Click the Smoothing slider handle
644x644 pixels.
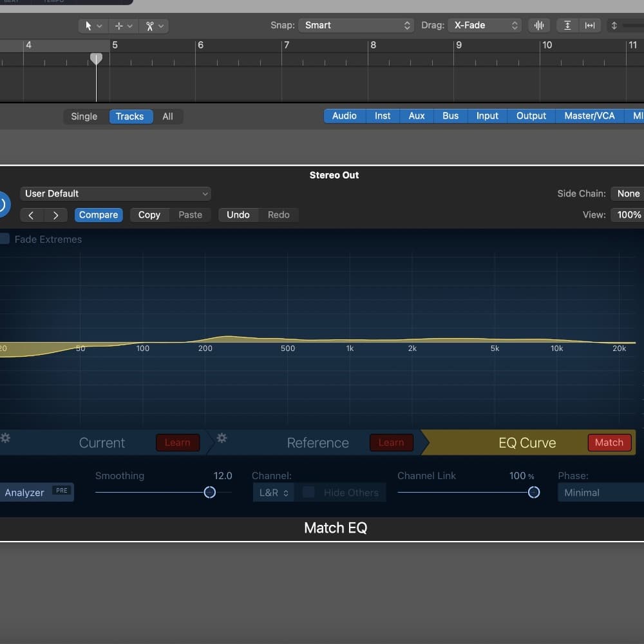[209, 493]
